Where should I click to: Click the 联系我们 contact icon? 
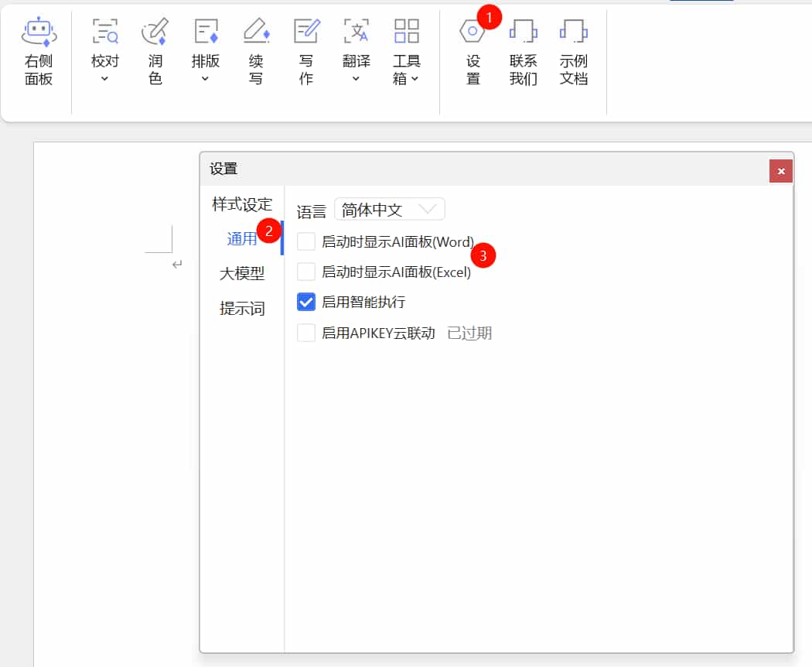click(x=523, y=32)
